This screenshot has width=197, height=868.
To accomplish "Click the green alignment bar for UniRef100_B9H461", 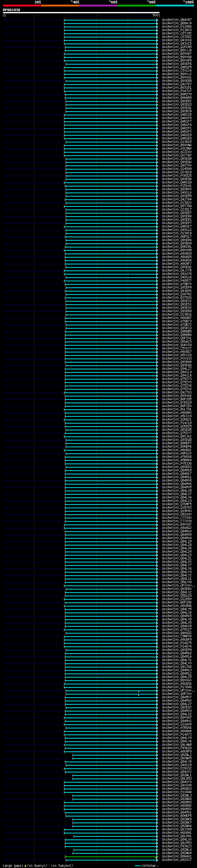I will point(111,857).
